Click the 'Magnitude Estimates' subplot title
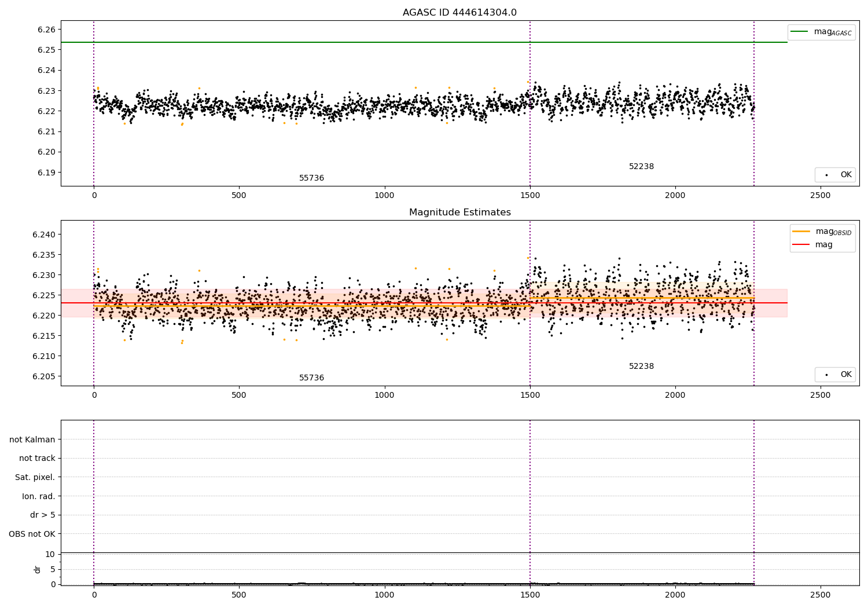Image resolution: width=868 pixels, height=608 pixels. coord(459,213)
